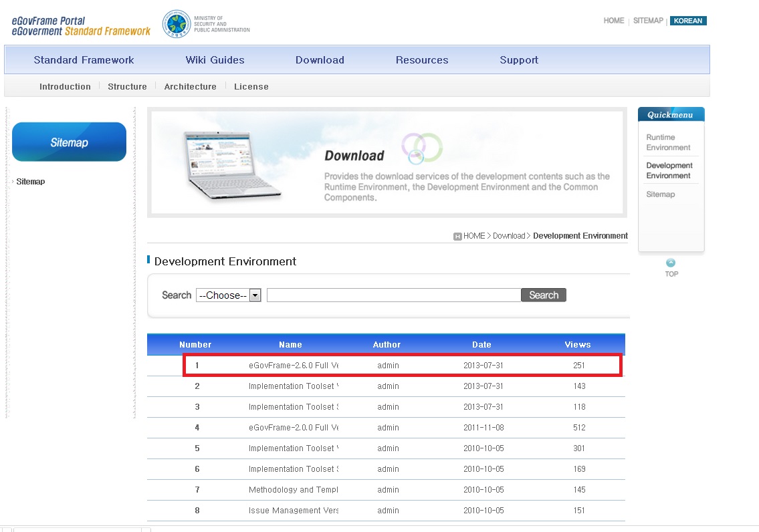The width and height of the screenshot is (759, 532).
Task: Go to the Support menu
Action: point(518,60)
